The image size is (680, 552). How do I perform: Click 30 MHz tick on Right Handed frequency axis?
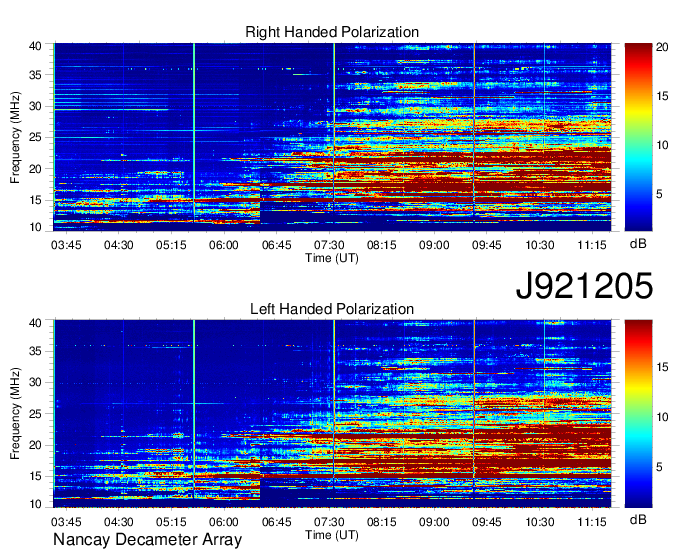(x=35, y=106)
